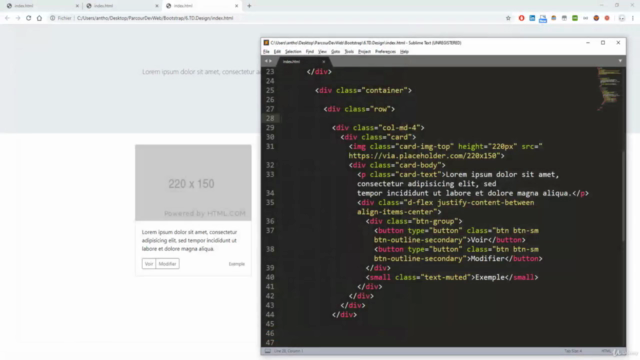Click the Sublime Text title bar icon

pyautogui.click(x=266, y=42)
